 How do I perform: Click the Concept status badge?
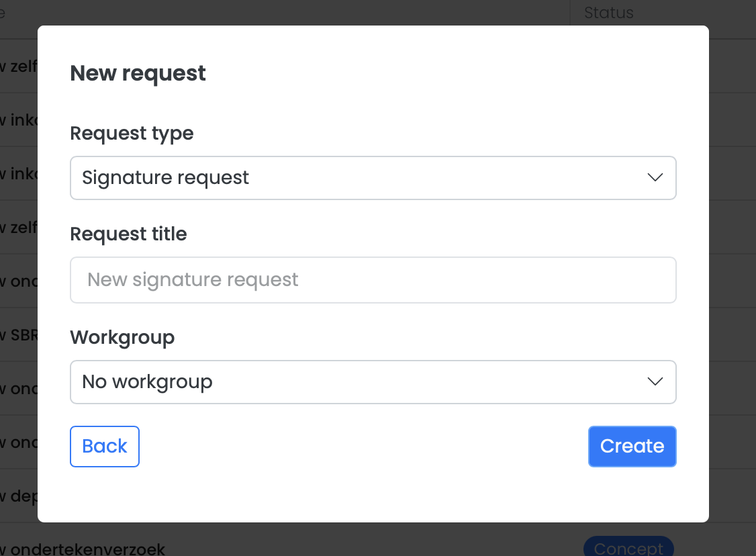point(628,547)
